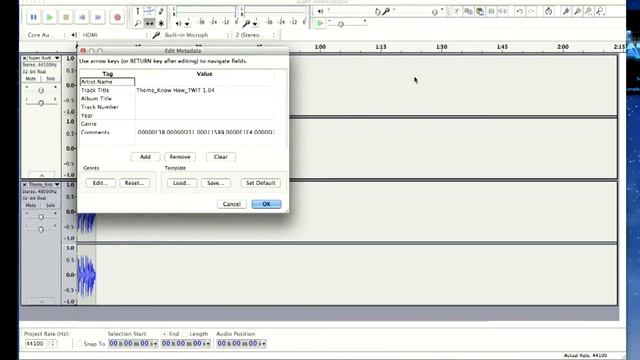Solo the Super Audi track
Viewport: 640px width, 360px height.
coord(50,78)
